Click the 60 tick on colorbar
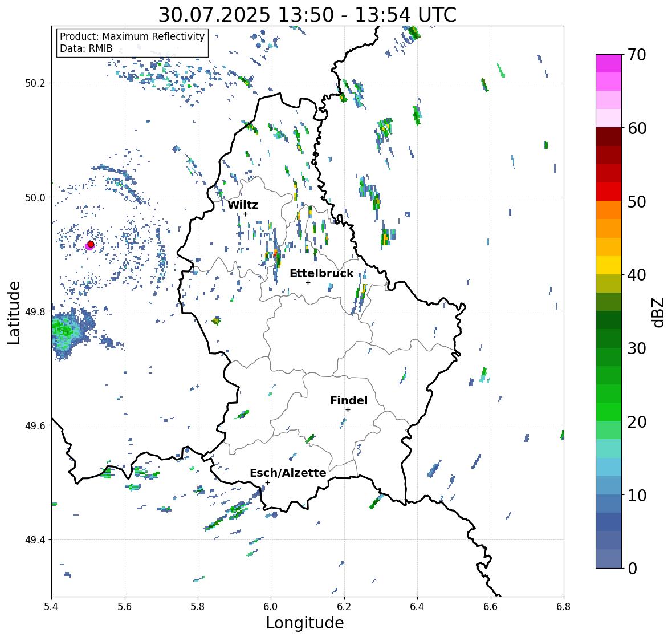 tap(637, 128)
